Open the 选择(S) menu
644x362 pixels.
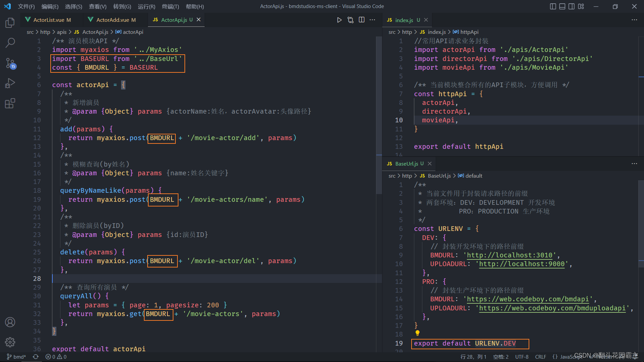(x=73, y=6)
